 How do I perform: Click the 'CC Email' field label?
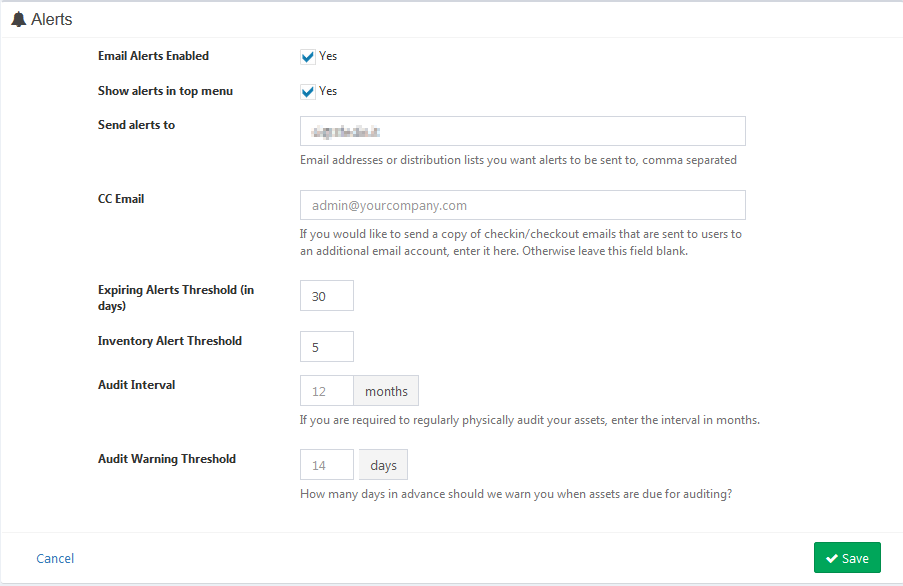120,198
